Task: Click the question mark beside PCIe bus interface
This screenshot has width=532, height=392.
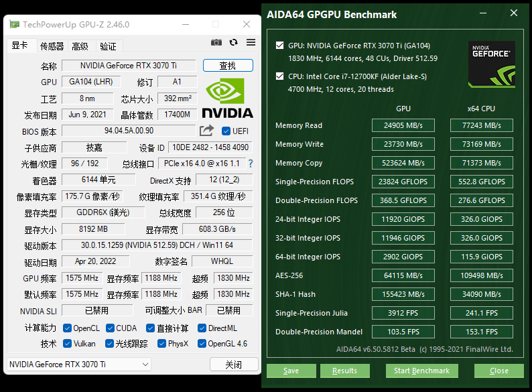Action: 251,164
